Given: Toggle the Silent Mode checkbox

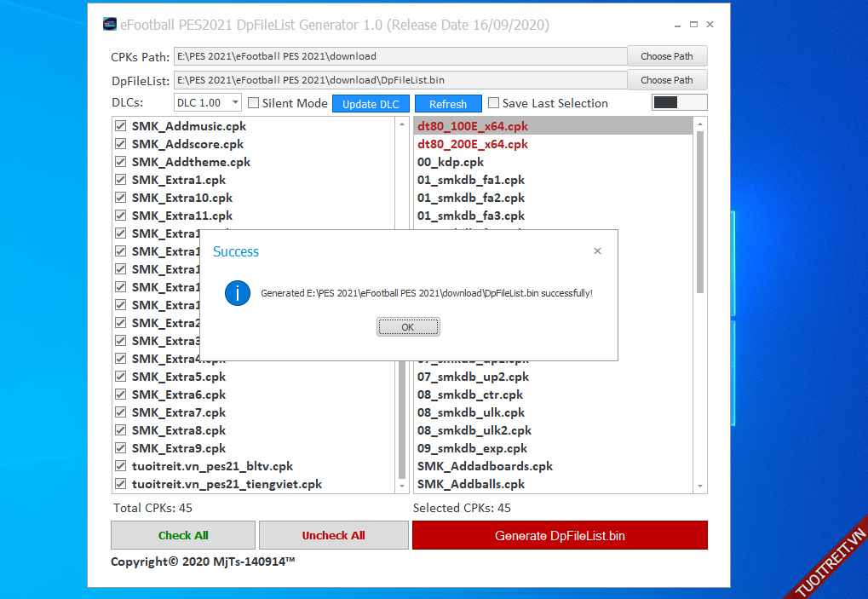Looking at the screenshot, I should coord(254,103).
